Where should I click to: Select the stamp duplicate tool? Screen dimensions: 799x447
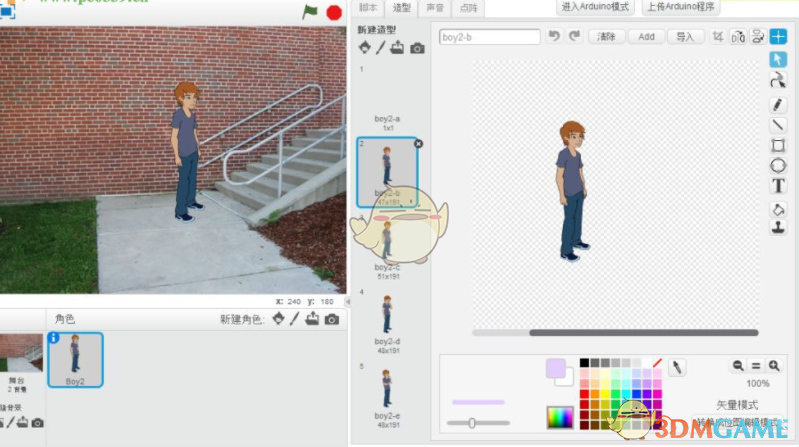778,228
